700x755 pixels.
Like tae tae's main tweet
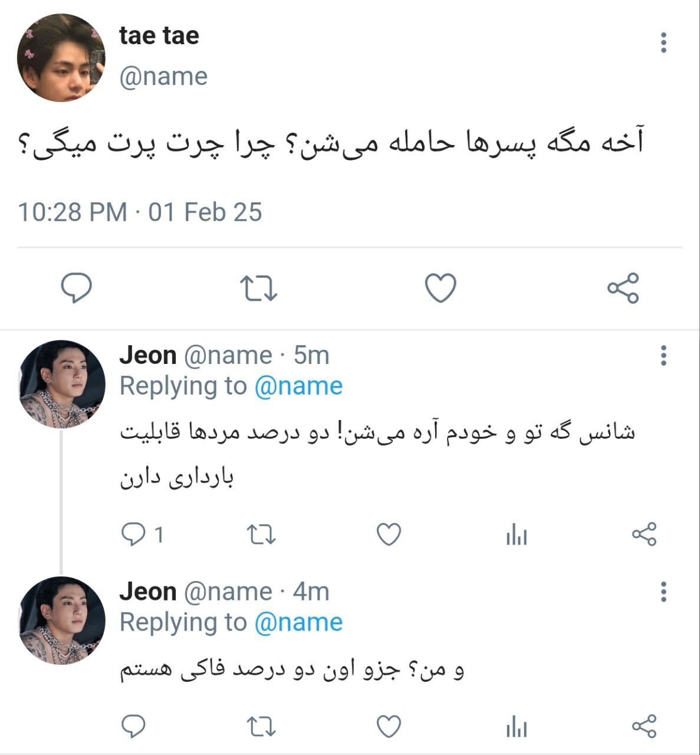tap(441, 288)
